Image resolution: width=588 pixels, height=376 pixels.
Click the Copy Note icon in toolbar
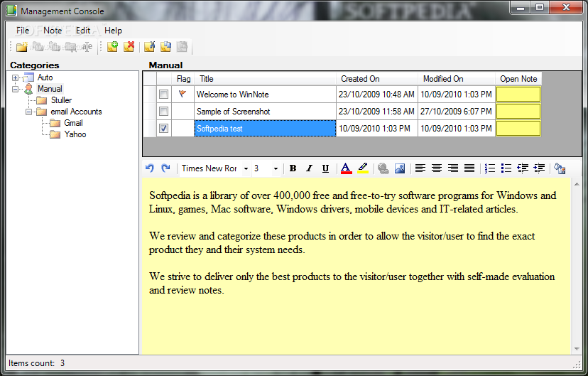point(165,46)
